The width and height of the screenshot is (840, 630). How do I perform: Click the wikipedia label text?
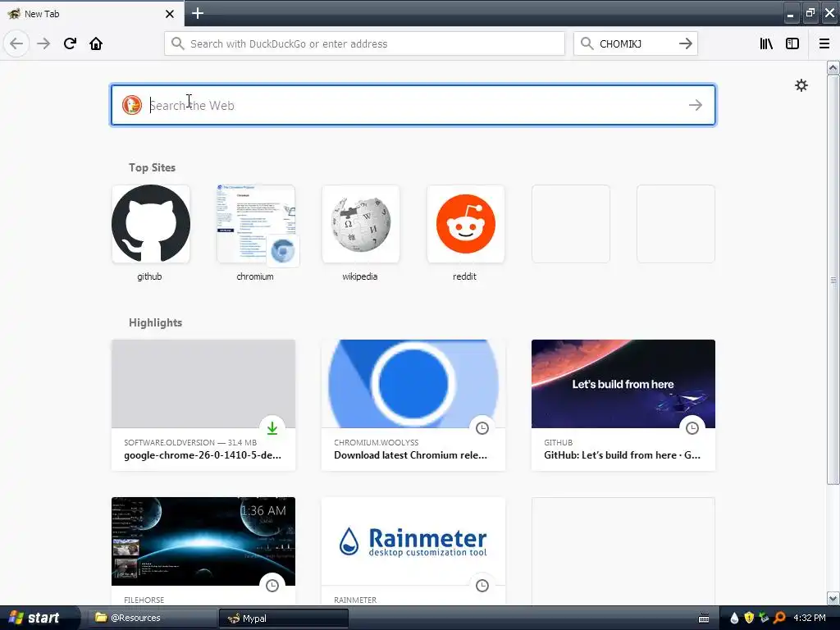tap(360, 276)
